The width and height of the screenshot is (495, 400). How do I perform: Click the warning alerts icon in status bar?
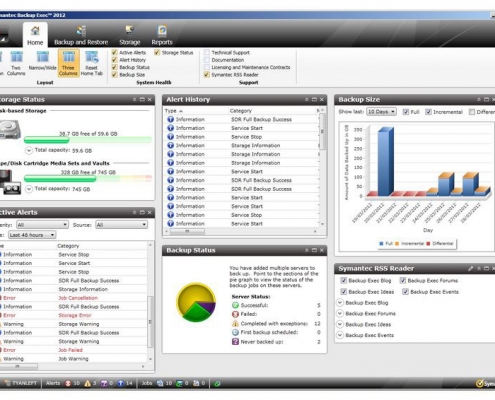(x=87, y=383)
